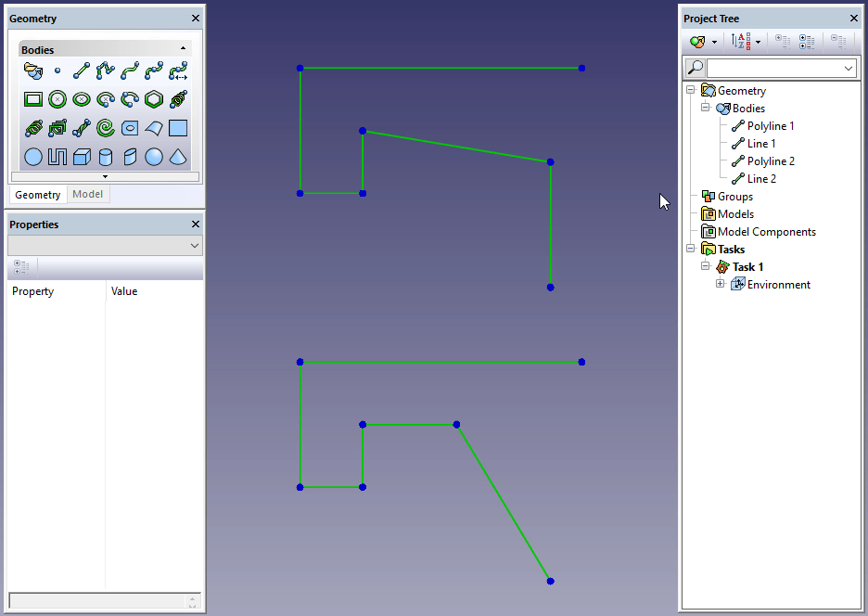The image size is (868, 616).
Task: Select the Ellipse body tool
Action: click(82, 99)
